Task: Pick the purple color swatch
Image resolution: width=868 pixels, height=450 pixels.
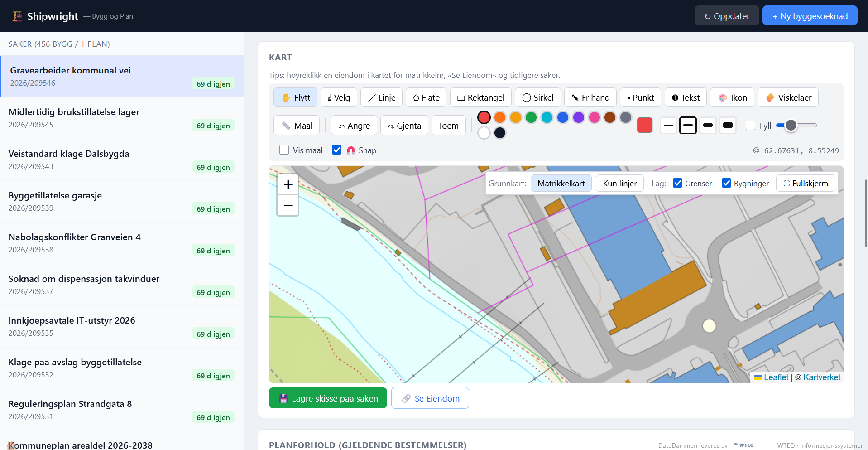Action: point(579,117)
